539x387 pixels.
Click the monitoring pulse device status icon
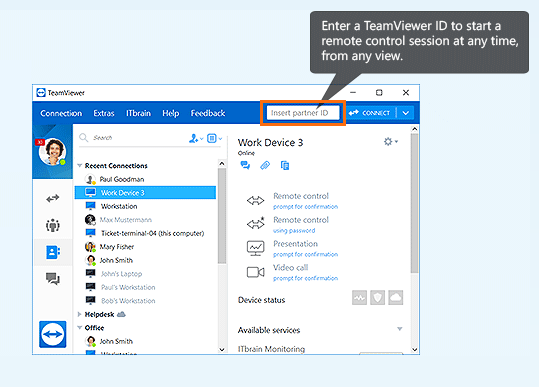pos(360,298)
